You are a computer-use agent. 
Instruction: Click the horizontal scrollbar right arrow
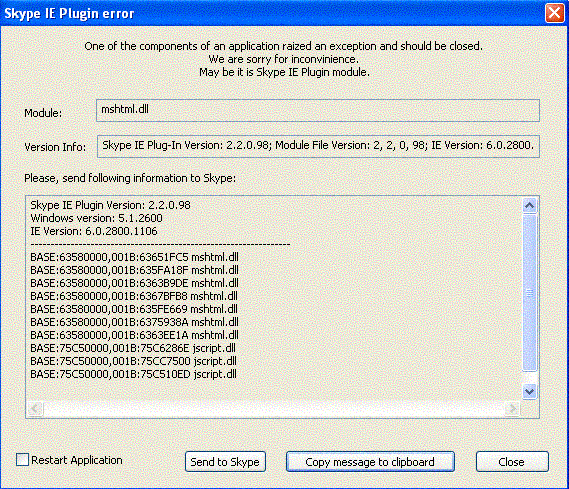click(512, 409)
